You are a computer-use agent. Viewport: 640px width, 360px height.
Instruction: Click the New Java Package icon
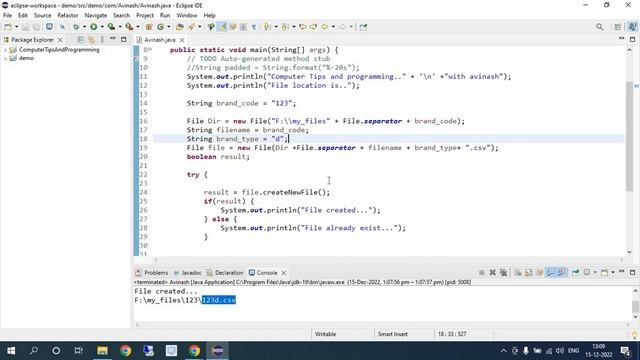(x=149, y=27)
